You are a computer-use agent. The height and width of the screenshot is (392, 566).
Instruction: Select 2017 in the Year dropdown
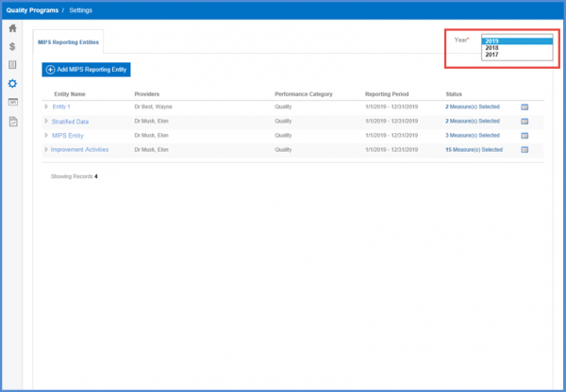click(x=517, y=55)
